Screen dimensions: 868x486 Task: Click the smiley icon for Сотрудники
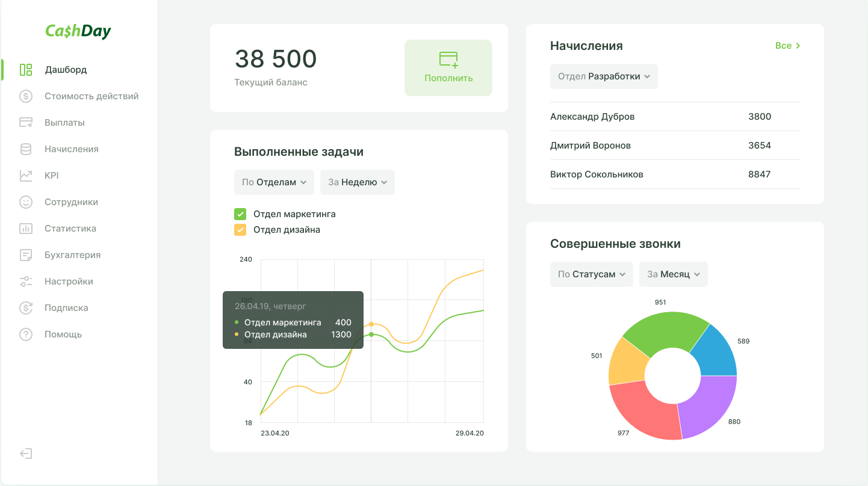[26, 202]
